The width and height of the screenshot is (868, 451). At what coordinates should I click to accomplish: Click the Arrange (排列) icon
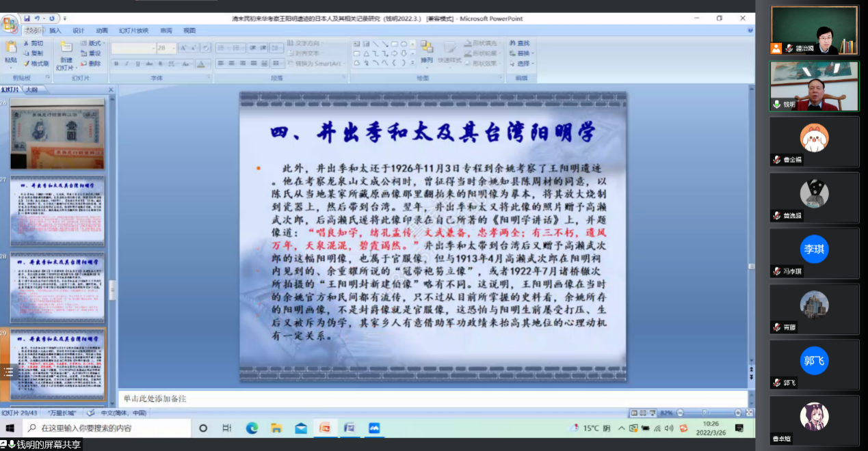click(x=427, y=50)
